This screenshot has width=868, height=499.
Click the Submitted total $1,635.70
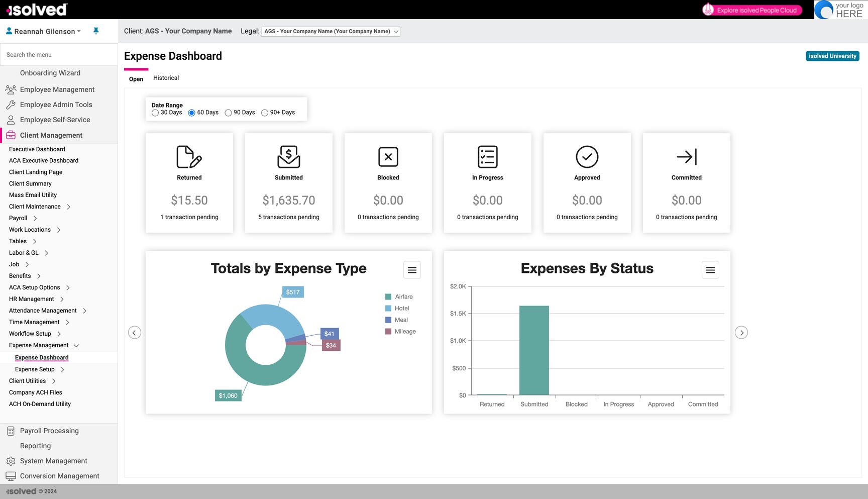tap(289, 201)
